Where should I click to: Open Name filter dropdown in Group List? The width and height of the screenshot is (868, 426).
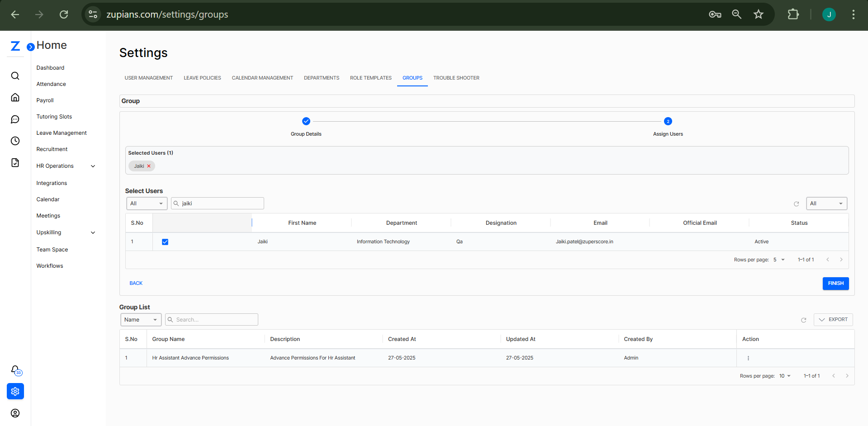click(x=141, y=320)
